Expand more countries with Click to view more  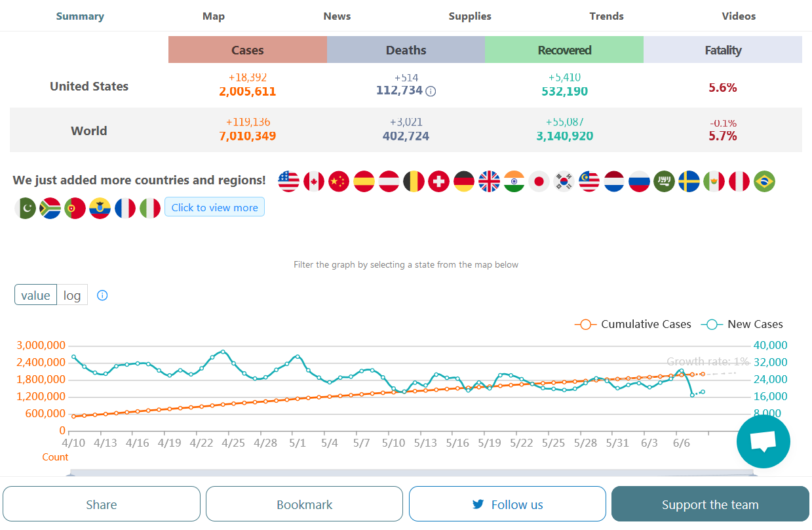click(214, 207)
